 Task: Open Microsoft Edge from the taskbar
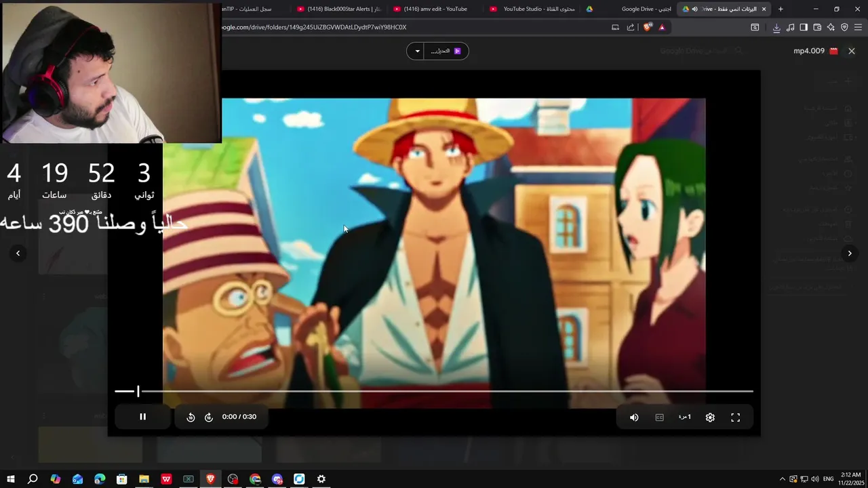click(x=100, y=479)
